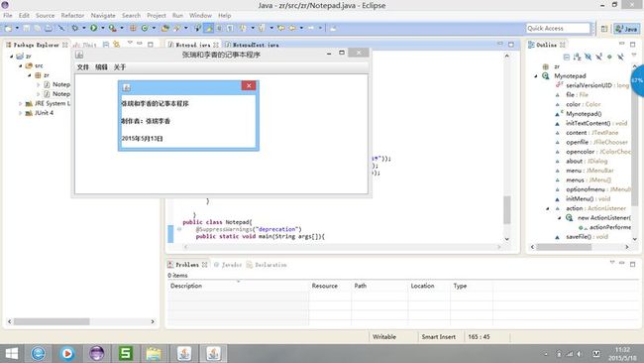This screenshot has width=644, height=363.
Task: Click the Back navigation arrow icon
Action: tap(292, 28)
